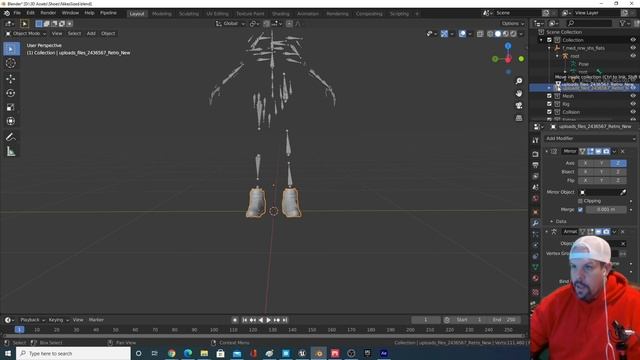Toggle X-ray view in viewport header
The width and height of the screenshot is (640, 360).
[480, 34]
